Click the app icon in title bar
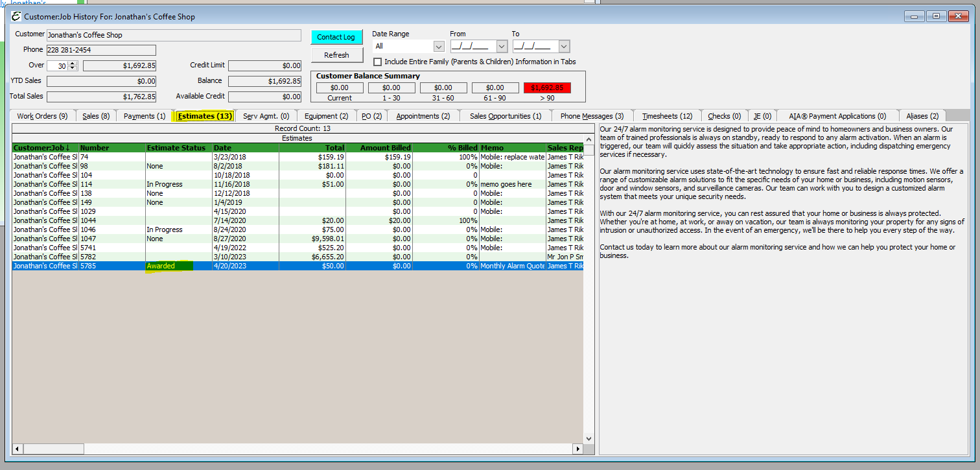Screen dimensions: 980x470 pos(16,17)
